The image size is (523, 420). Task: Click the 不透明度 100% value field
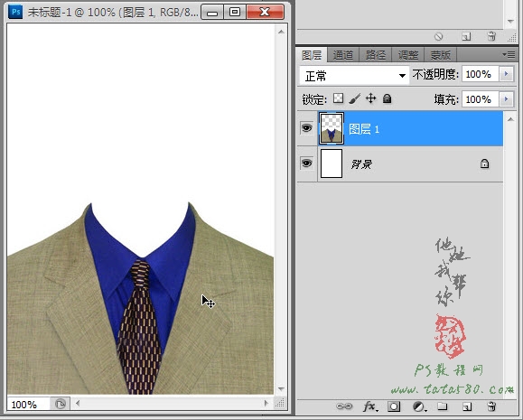[x=480, y=74]
